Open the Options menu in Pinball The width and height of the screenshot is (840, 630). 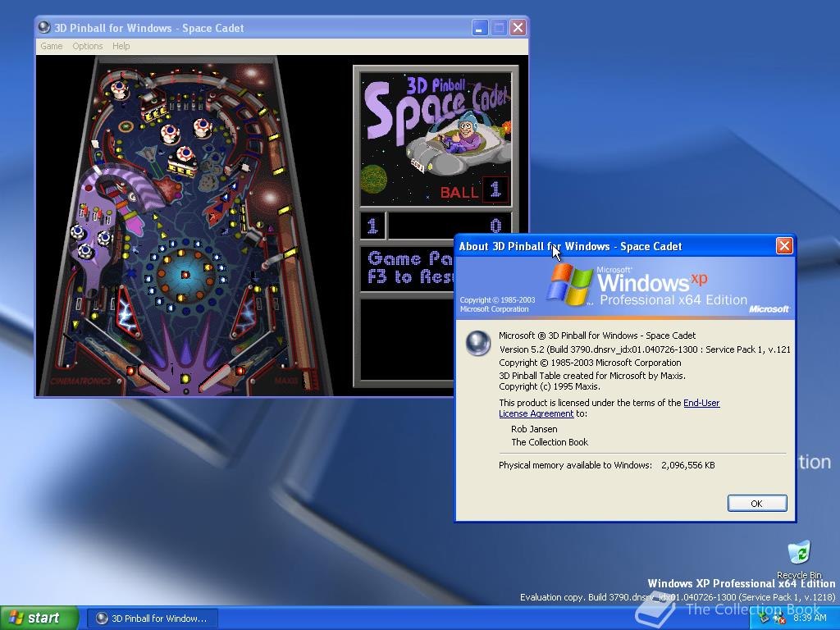[87, 46]
